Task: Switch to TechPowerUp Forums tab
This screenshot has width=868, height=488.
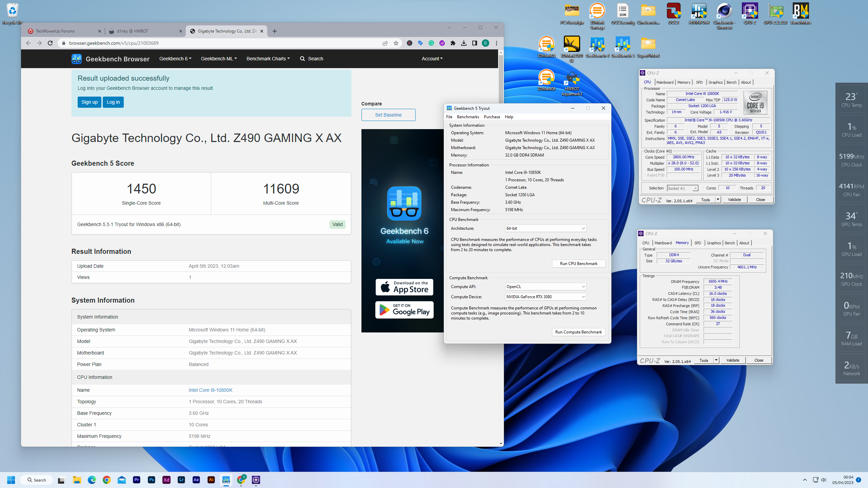Action: click(x=64, y=31)
